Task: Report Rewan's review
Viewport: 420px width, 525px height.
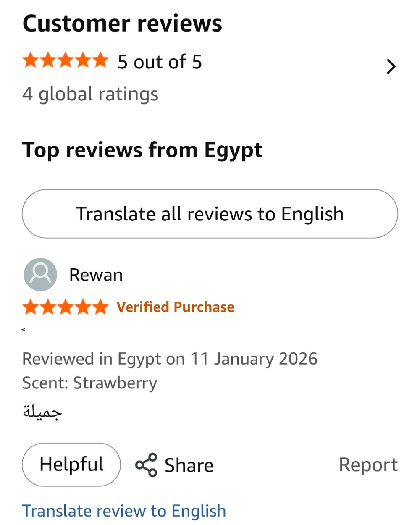Action: (368, 464)
